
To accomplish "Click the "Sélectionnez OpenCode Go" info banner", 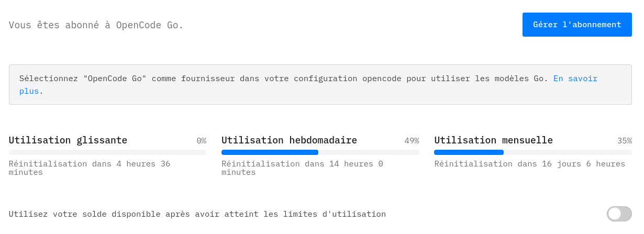I will [283, 85].
